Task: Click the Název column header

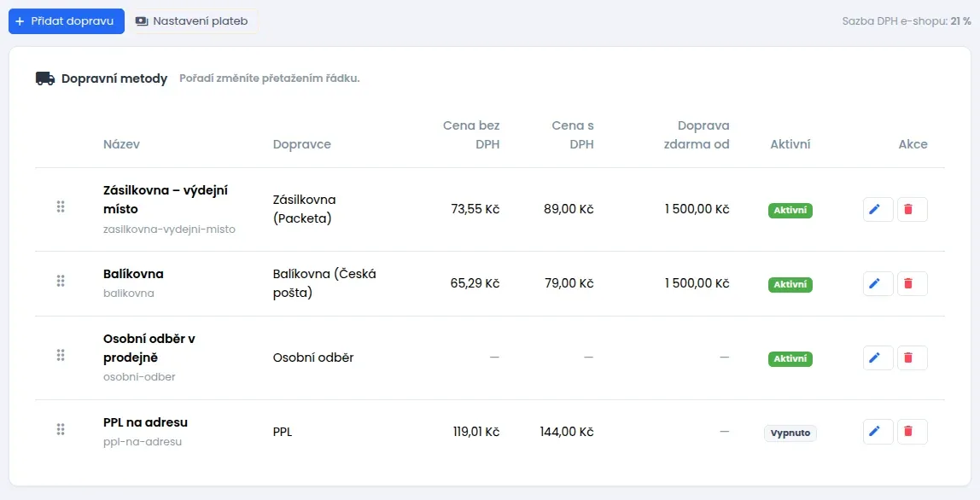Action: tap(121, 144)
